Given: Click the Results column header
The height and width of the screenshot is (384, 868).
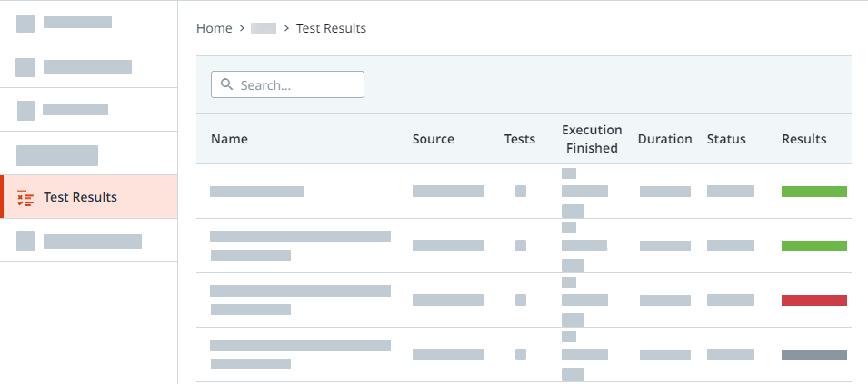Looking at the screenshot, I should tap(803, 139).
